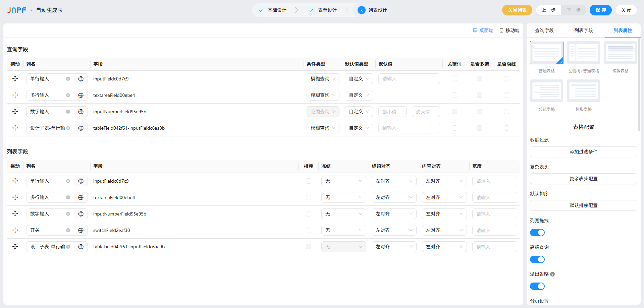
Task: Switch to the 移动端 view
Action: pyautogui.click(x=509, y=30)
